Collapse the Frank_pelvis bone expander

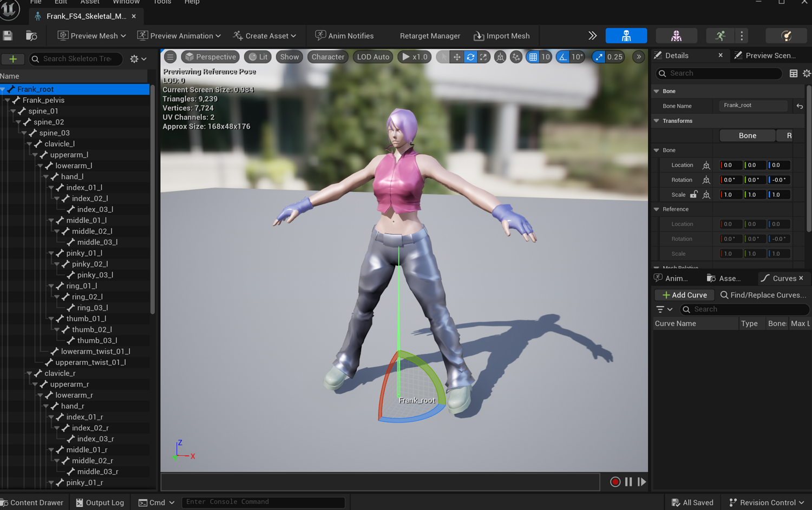pos(8,100)
